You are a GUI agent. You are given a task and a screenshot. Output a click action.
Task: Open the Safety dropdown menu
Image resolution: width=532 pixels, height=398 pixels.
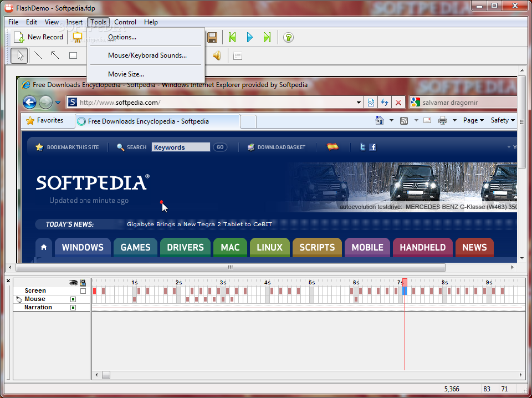503,120
